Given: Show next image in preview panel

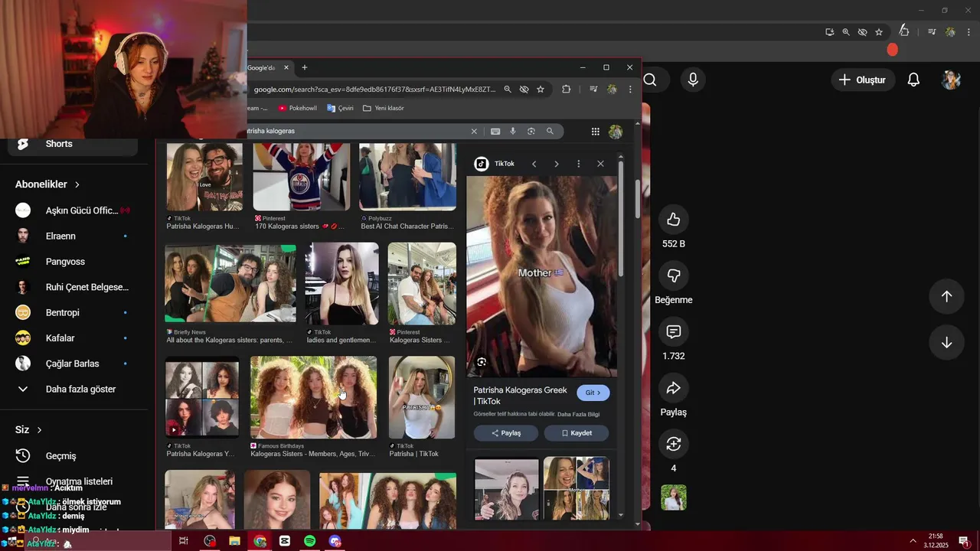Looking at the screenshot, I should pos(556,164).
